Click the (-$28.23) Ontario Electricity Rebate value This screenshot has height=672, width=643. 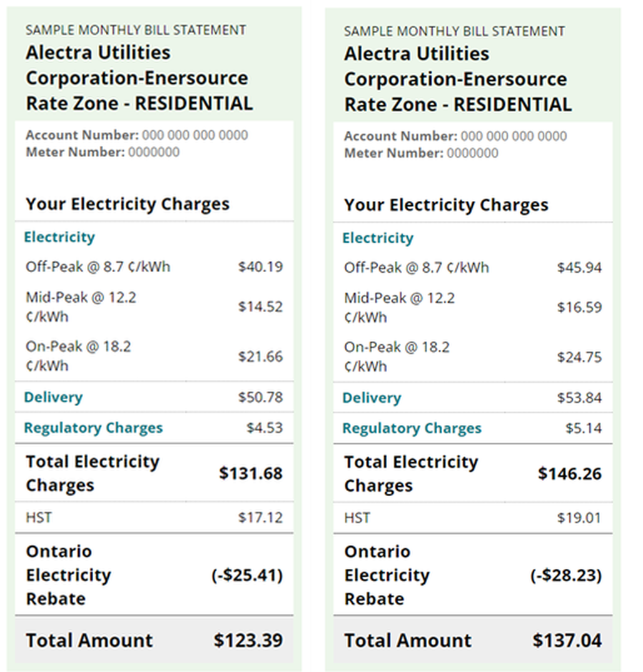coord(566,576)
